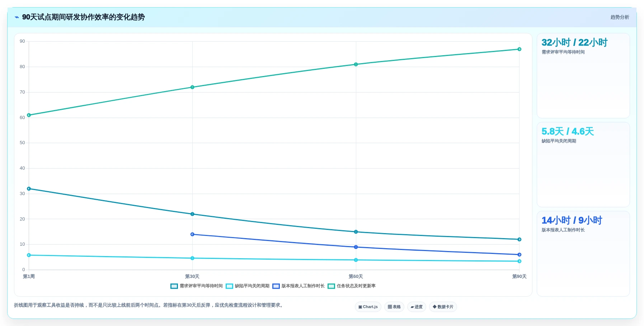Click the 50 y-axis tick label
This screenshot has height=326, width=644.
point(22,143)
